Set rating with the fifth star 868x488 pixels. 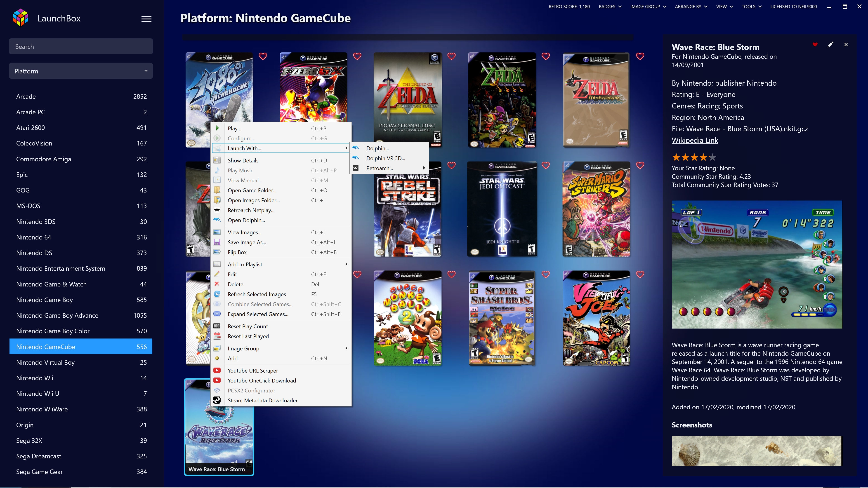tap(712, 157)
